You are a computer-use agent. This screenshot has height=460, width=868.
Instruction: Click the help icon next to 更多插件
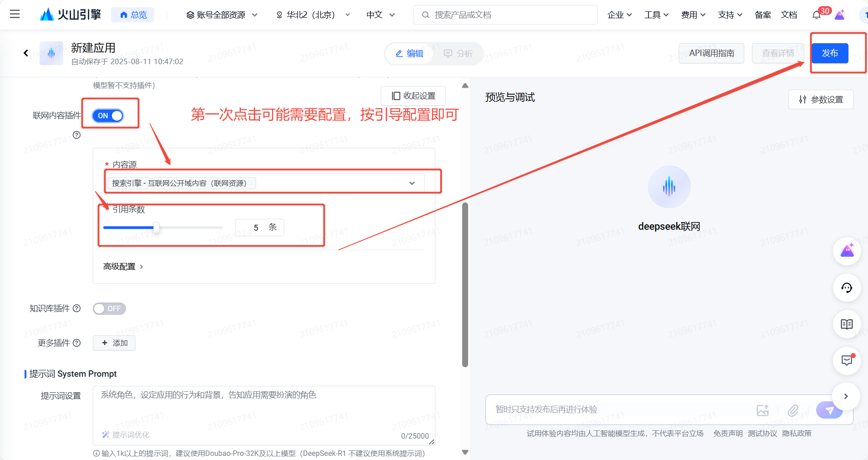tap(76, 343)
